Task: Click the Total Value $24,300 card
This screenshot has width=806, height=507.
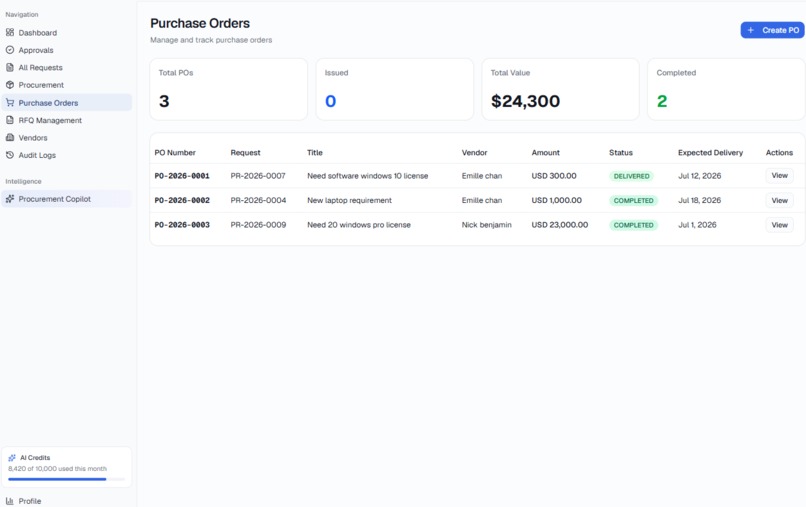Action: [560, 89]
